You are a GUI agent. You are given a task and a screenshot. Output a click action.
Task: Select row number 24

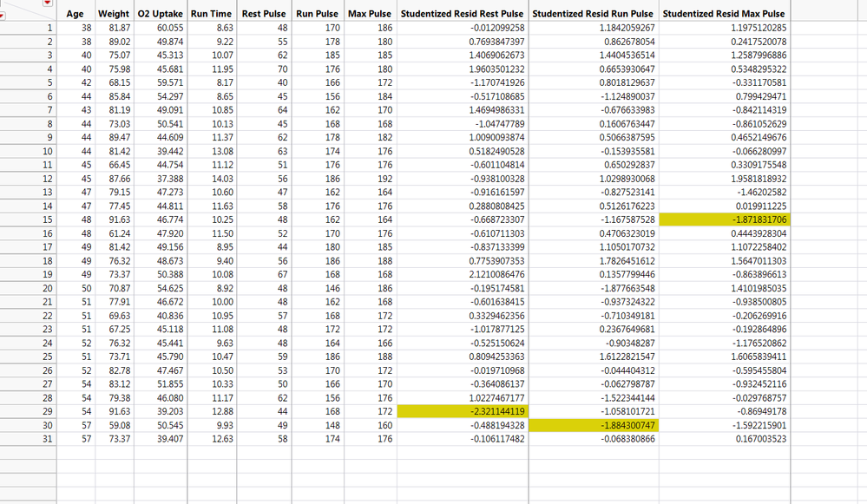pos(28,344)
